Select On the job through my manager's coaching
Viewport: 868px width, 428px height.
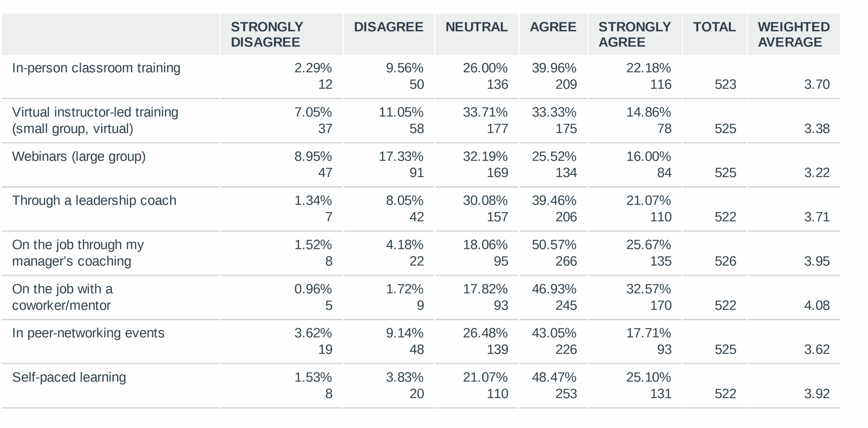click(x=78, y=253)
